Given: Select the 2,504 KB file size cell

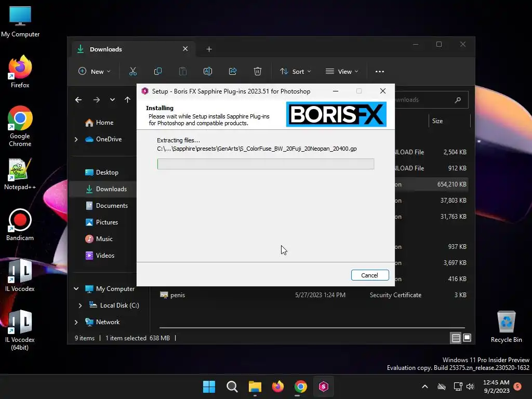Looking at the screenshot, I should pyautogui.click(x=455, y=152).
